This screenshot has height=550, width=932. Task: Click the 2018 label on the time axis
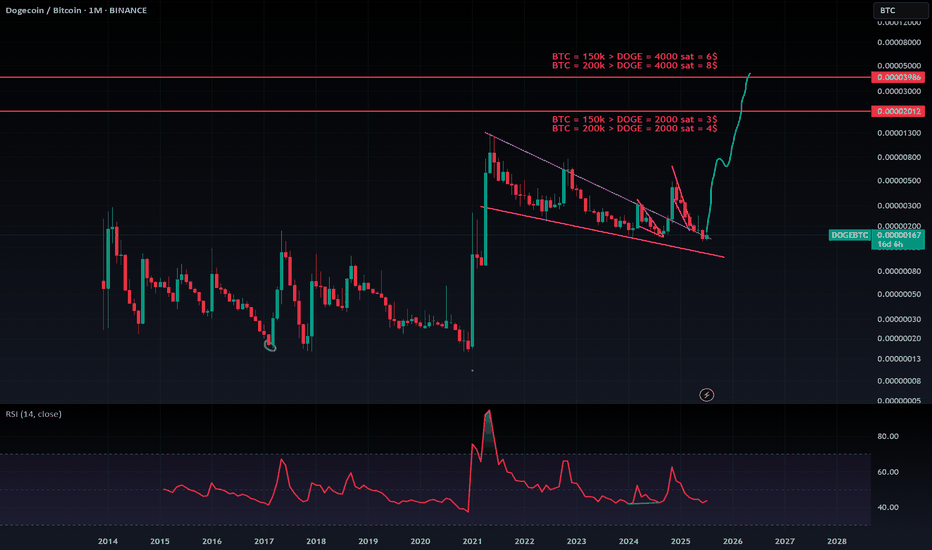click(x=316, y=541)
